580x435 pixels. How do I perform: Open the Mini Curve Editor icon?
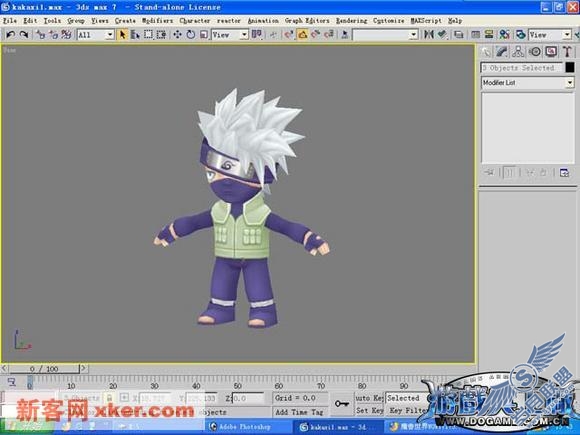[11, 382]
